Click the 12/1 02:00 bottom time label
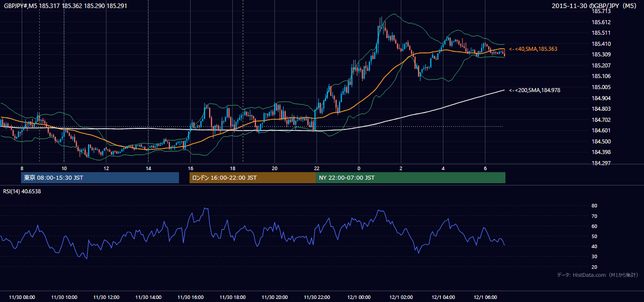 click(401, 297)
